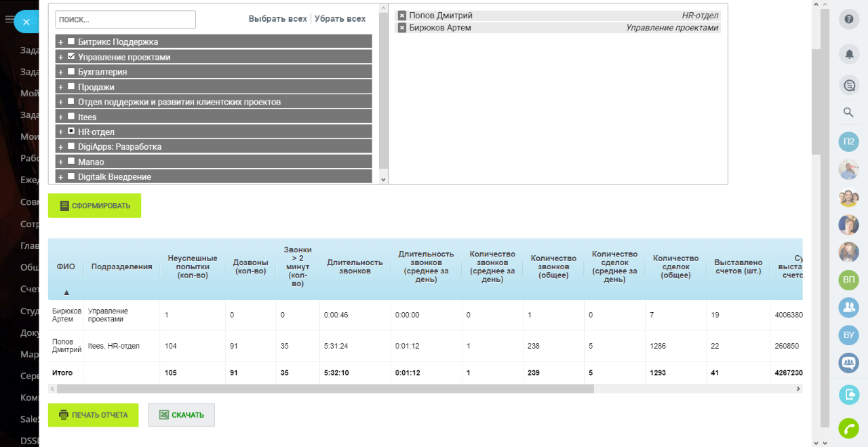Remove Бирюков Артем from selected list
Viewport: 868px width, 447px height.
[402, 28]
